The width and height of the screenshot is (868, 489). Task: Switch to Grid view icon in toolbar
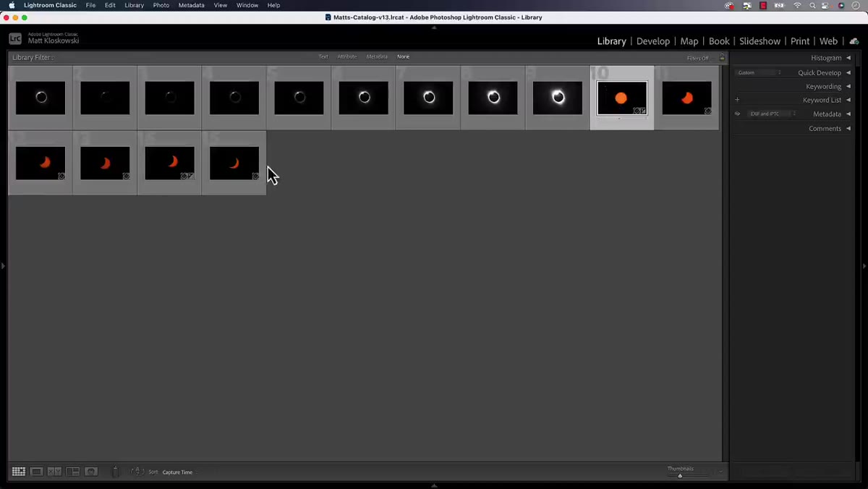[x=19, y=472]
